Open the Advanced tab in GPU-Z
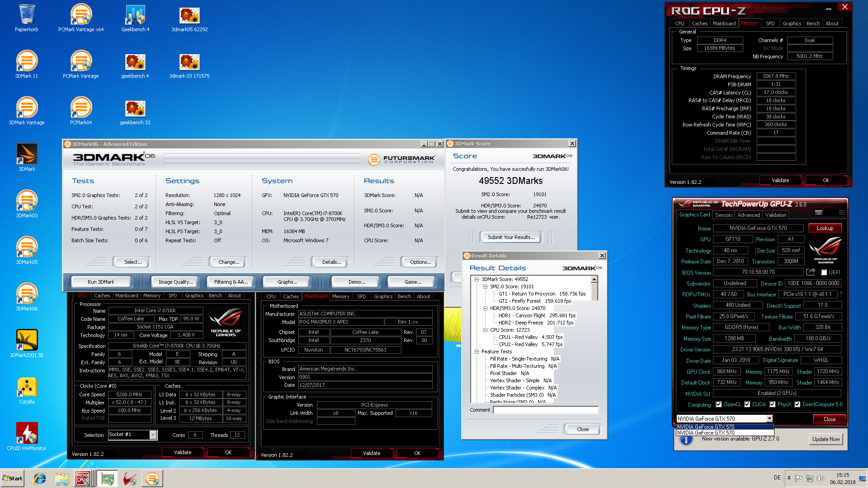Viewport: 868px width, 488px height. 749,215
